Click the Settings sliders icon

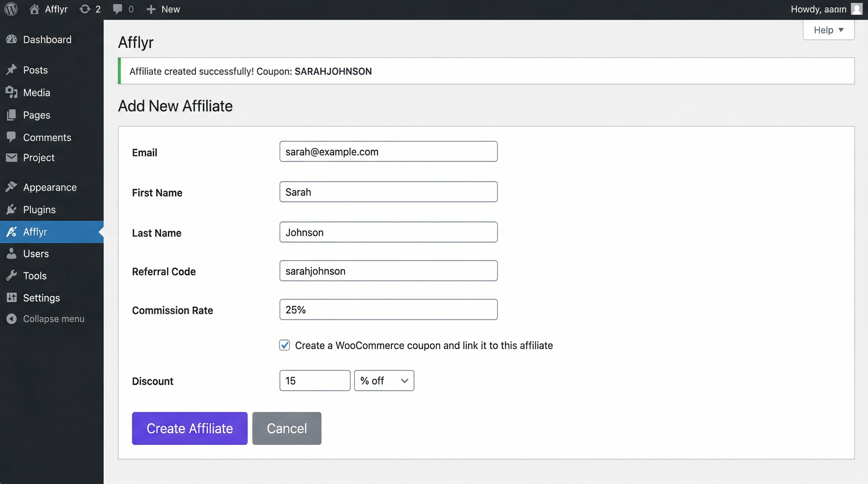click(x=11, y=297)
